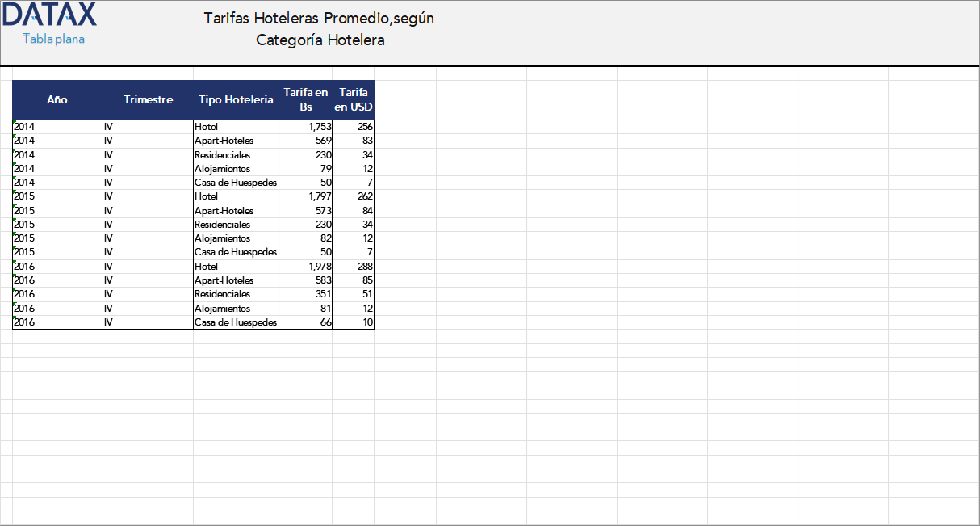The image size is (980, 526).
Task: Select the cell with value 351
Action: click(305, 294)
